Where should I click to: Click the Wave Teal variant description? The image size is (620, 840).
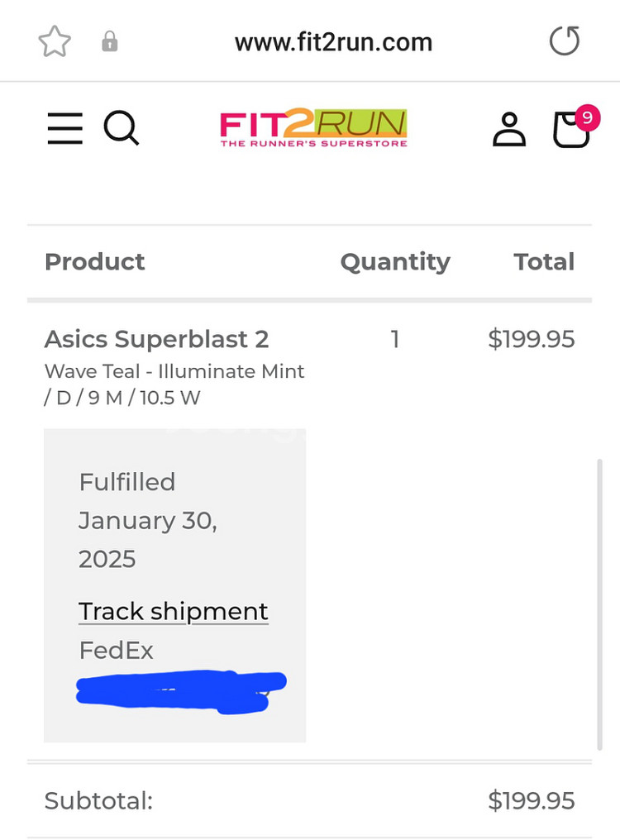click(x=174, y=384)
